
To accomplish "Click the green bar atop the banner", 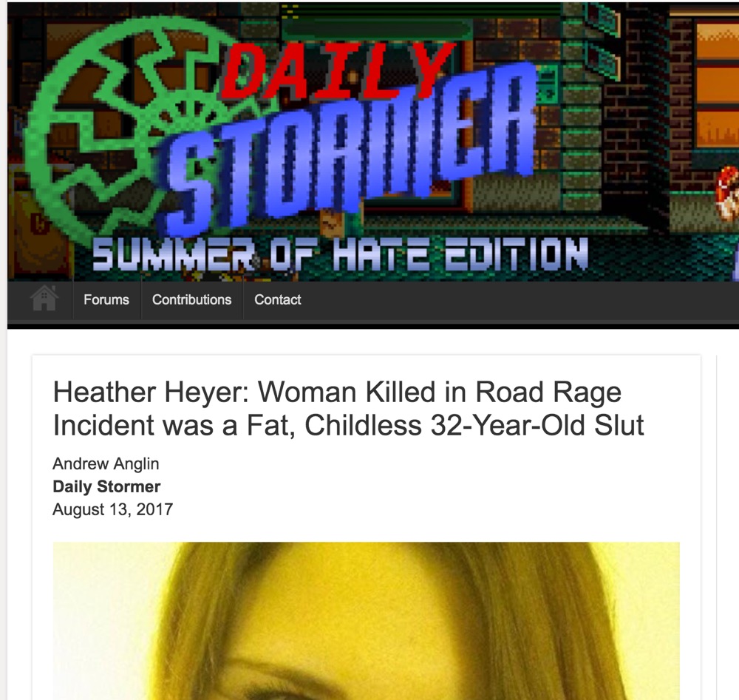I will (x=377, y=30).
